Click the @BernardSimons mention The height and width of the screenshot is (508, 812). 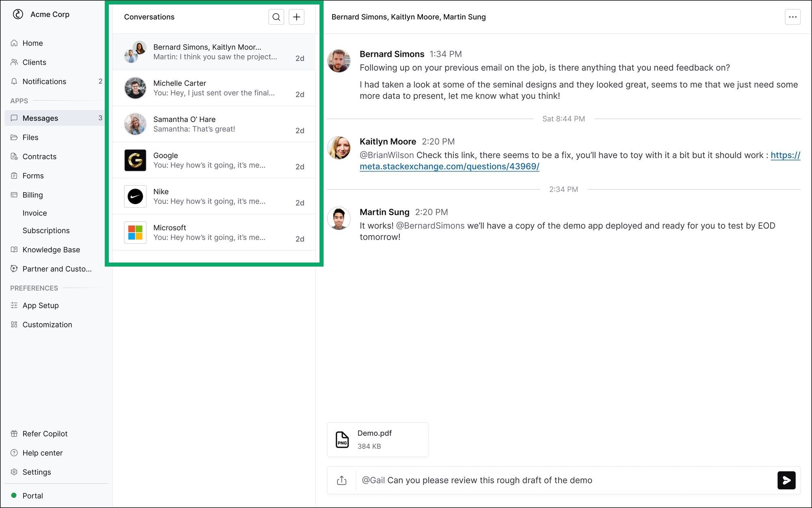click(x=430, y=226)
